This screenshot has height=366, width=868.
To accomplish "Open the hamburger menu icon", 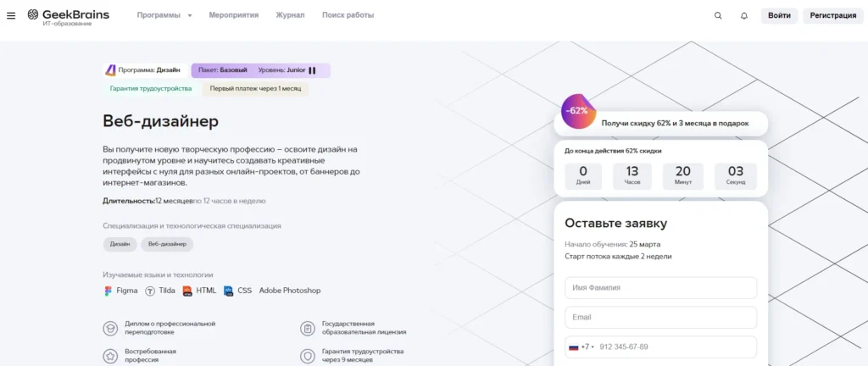I will tap(11, 15).
